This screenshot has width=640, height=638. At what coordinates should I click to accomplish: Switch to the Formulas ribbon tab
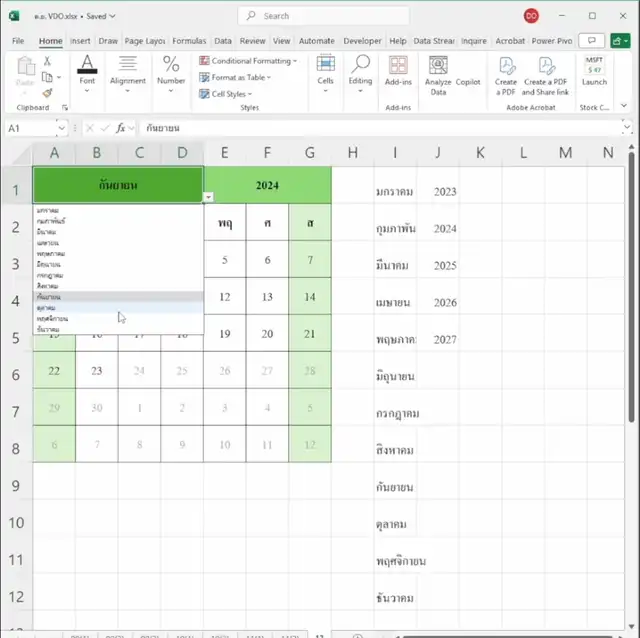(x=189, y=41)
